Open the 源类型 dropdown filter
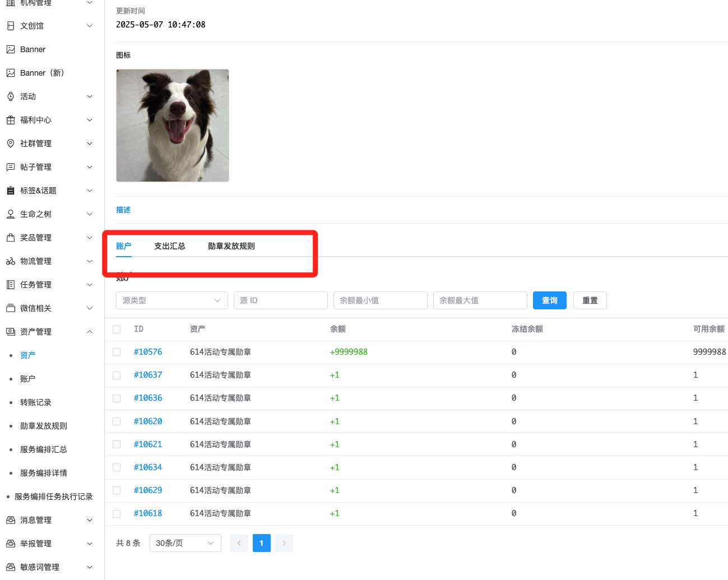 [x=171, y=300]
